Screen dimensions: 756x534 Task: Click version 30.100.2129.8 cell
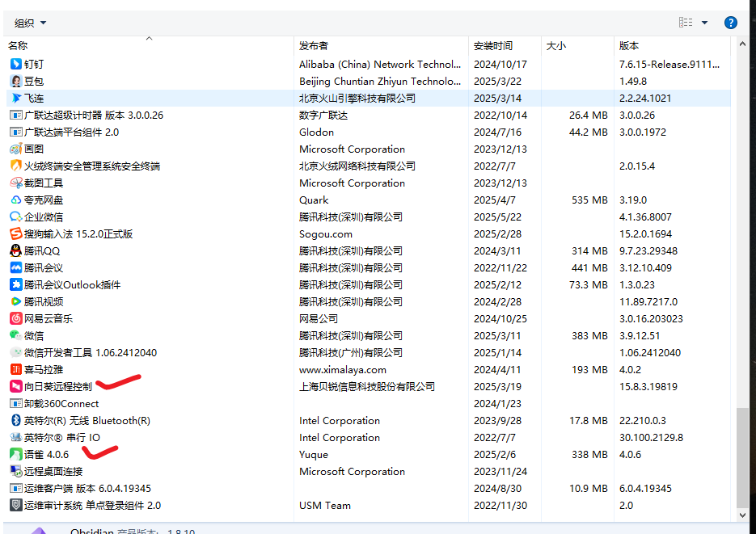[x=651, y=438]
